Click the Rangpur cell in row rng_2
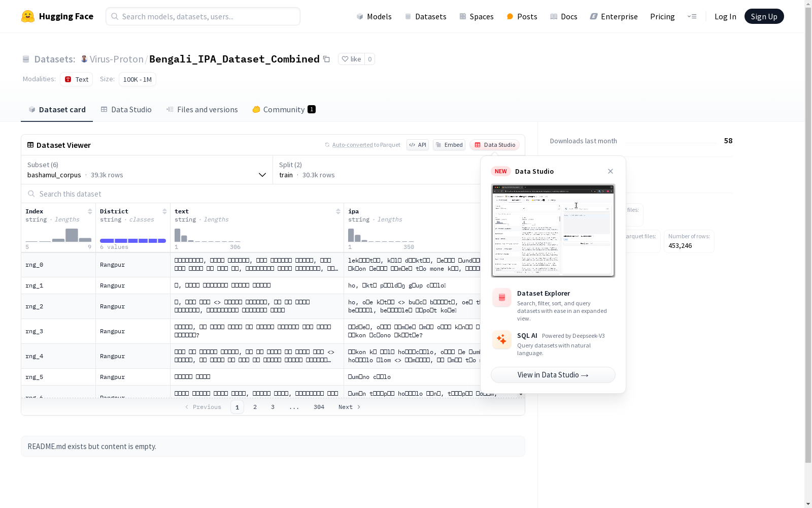The width and height of the screenshot is (812, 508). click(x=133, y=306)
